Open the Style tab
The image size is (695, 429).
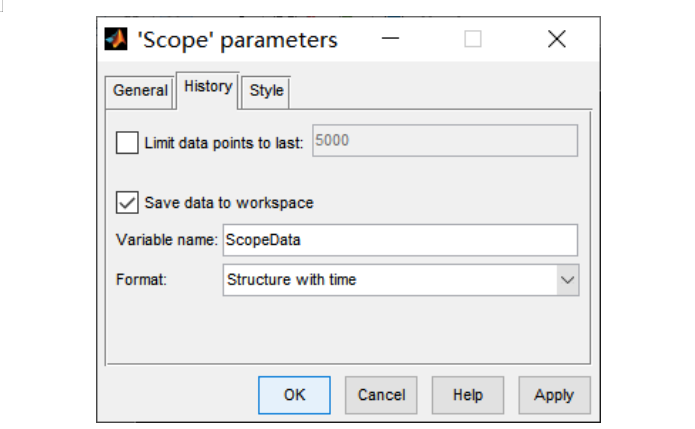pyautogui.click(x=266, y=90)
